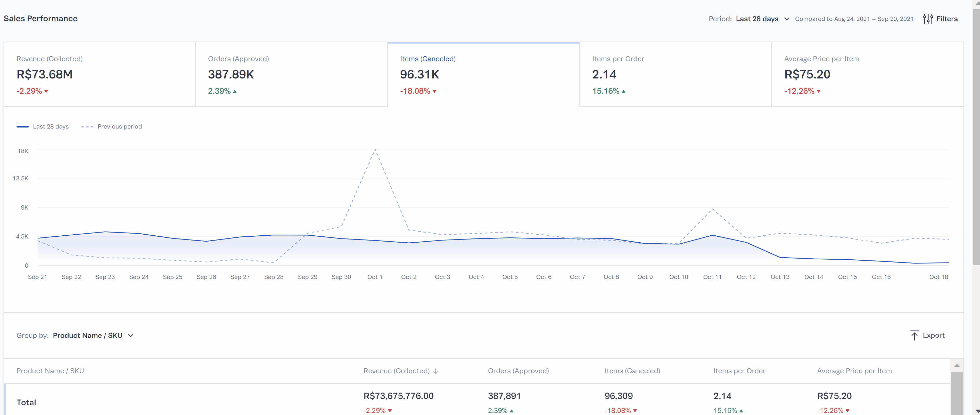980x415 pixels.
Task: Expand the Group by Product Name / SKU dropdown
Action: point(87,336)
